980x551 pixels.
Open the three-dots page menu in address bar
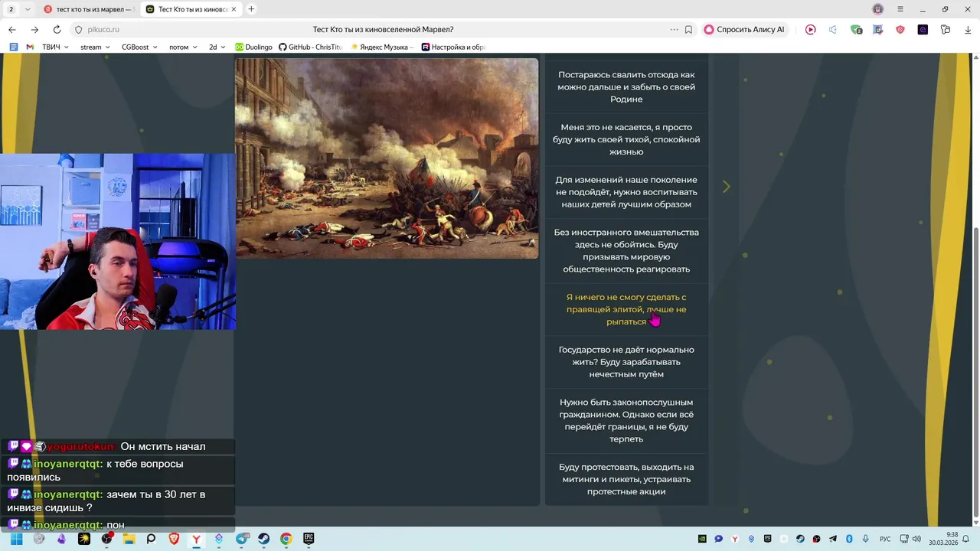coord(674,29)
